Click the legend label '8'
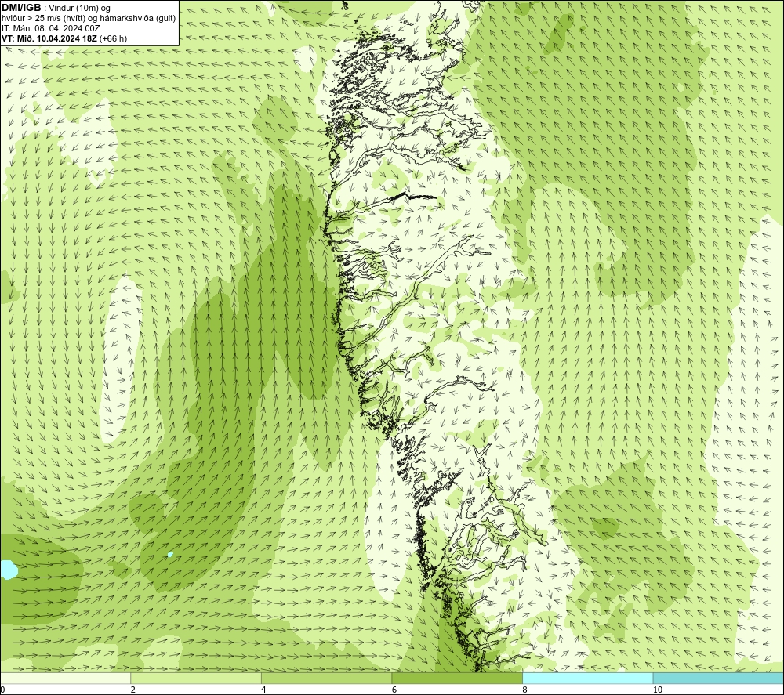 click(x=524, y=690)
